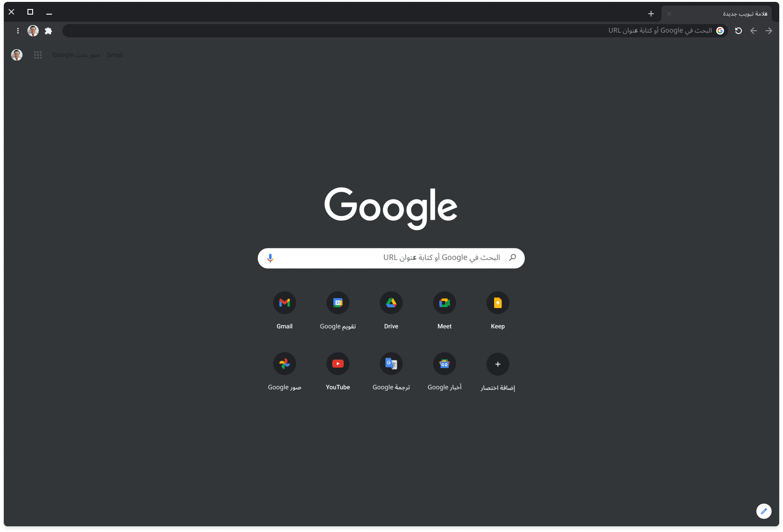The image size is (783, 532).
Task: Open the Meet shortcut tile
Action: click(x=444, y=303)
